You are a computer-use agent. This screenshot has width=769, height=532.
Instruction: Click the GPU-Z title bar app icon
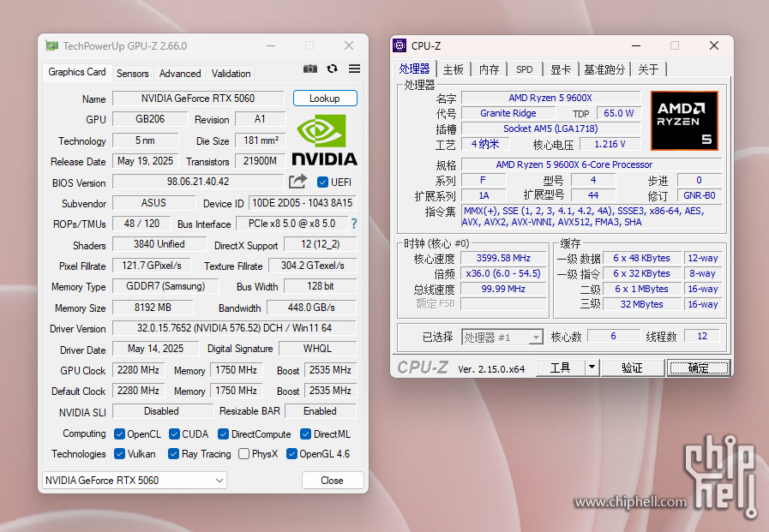point(51,45)
